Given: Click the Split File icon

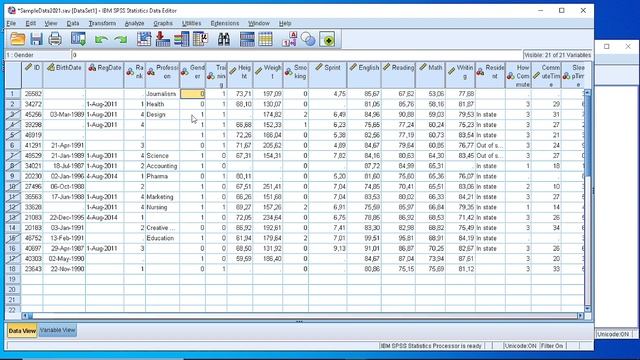Looking at the screenshot, I should 247,39.
